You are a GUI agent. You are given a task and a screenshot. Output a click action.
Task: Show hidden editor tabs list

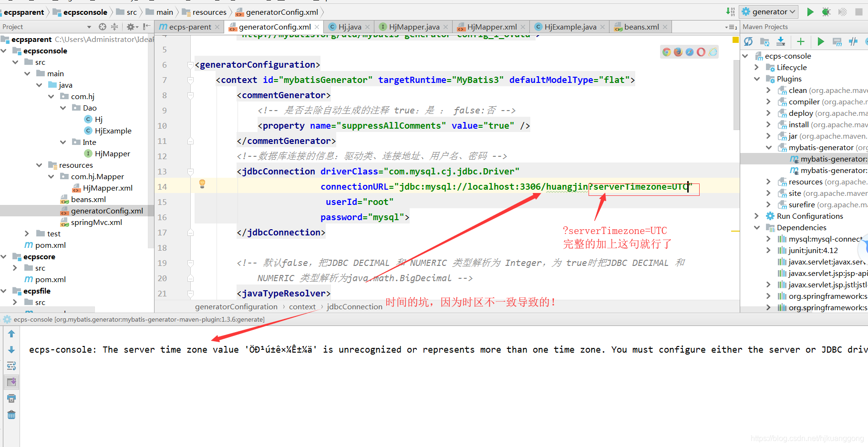731,27
